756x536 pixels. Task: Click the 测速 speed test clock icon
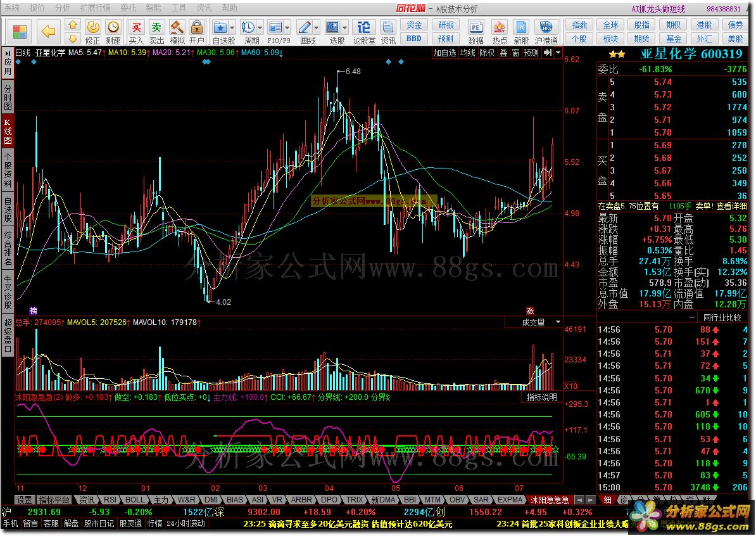pyautogui.click(x=113, y=32)
